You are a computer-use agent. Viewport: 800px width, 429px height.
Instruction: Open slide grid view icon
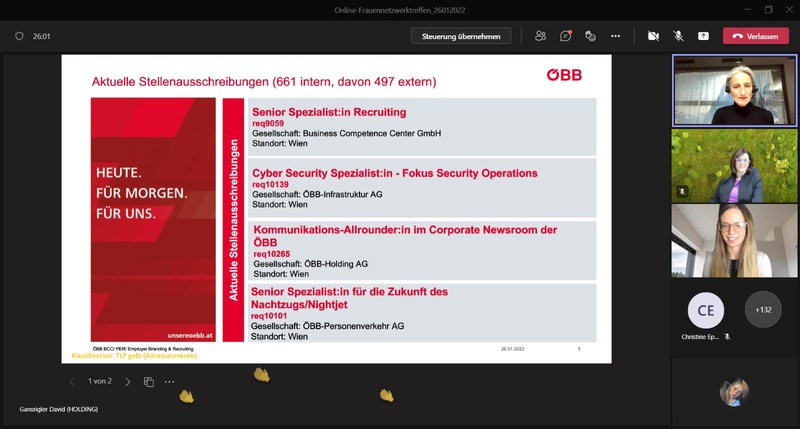coord(148,381)
